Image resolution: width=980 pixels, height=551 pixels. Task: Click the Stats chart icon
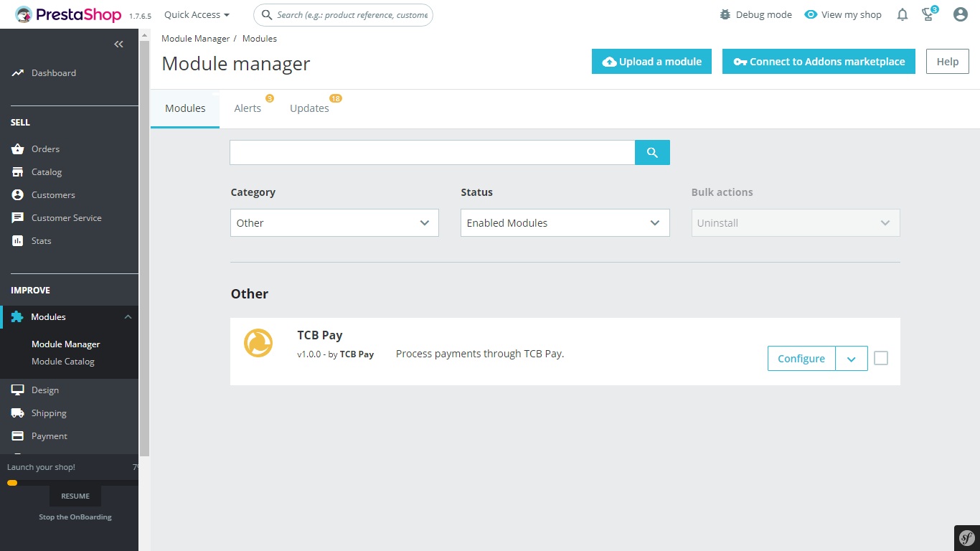click(x=18, y=241)
